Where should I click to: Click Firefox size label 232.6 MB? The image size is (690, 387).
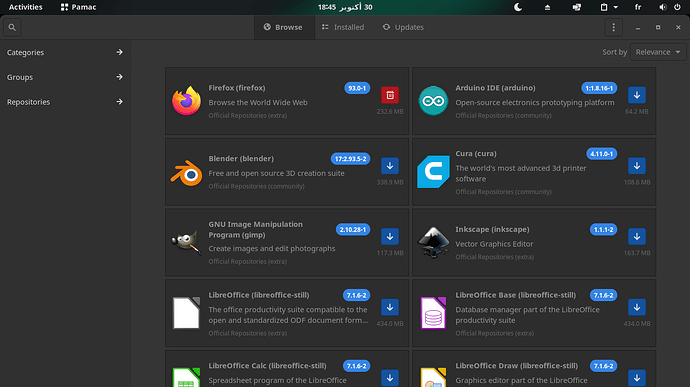390,112
